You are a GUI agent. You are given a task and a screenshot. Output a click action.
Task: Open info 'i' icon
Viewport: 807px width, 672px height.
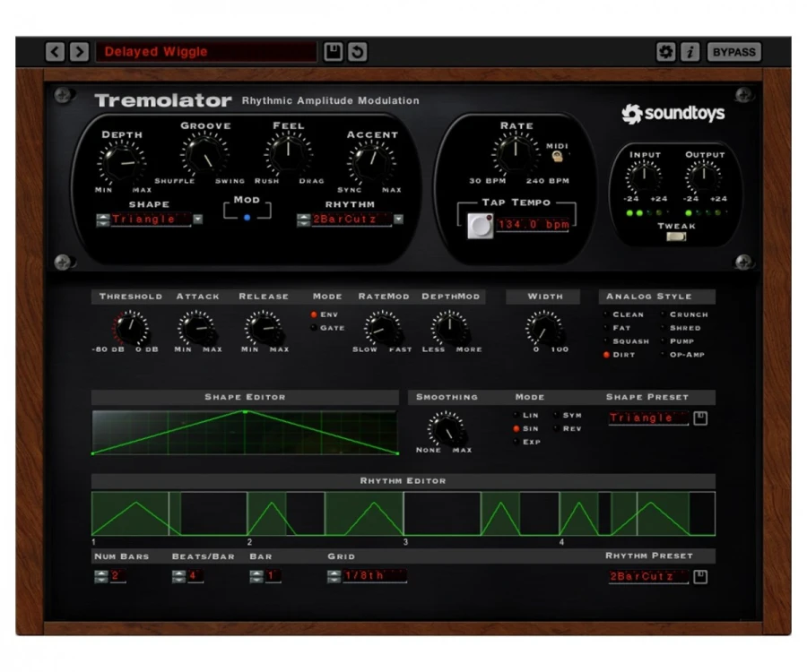pos(690,52)
